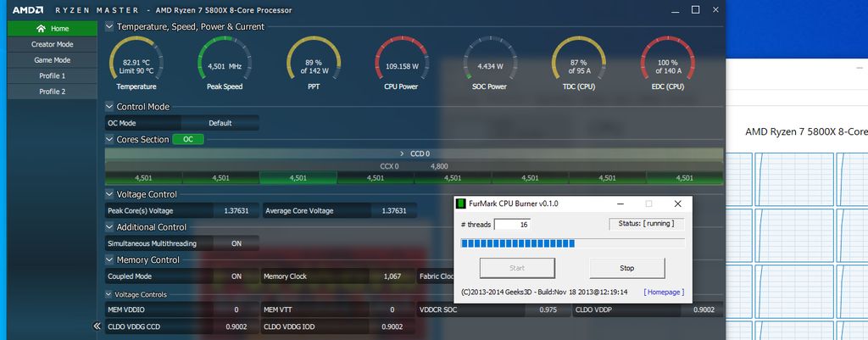Screen dimensions: 868x340
Task: Open the Homepage link in FurMark
Action: 664,292
